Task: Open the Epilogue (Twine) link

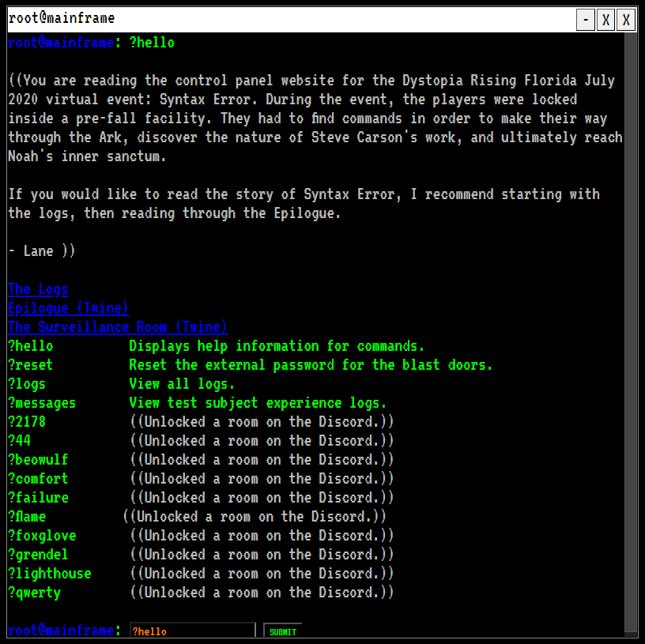Action: tap(68, 308)
